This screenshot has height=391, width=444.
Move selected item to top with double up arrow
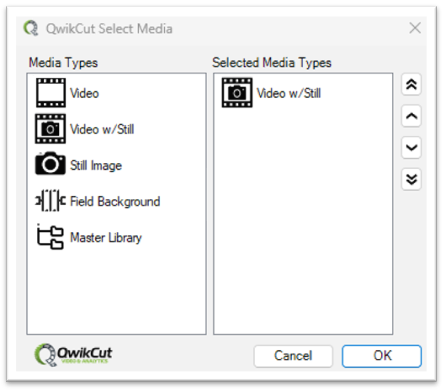click(412, 85)
